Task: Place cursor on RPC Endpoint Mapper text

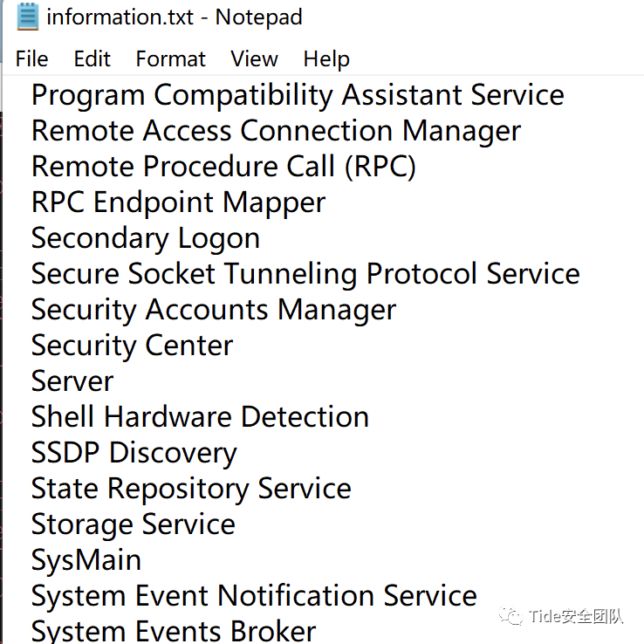Action: pyautogui.click(x=178, y=202)
